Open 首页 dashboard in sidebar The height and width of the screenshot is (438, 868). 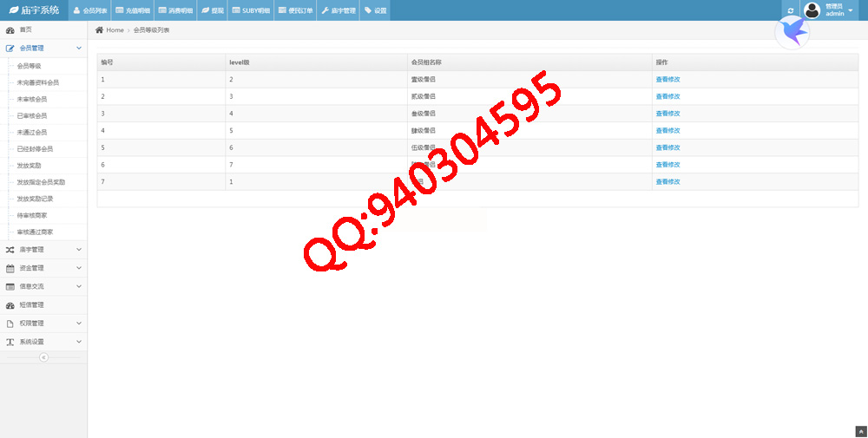tap(26, 30)
